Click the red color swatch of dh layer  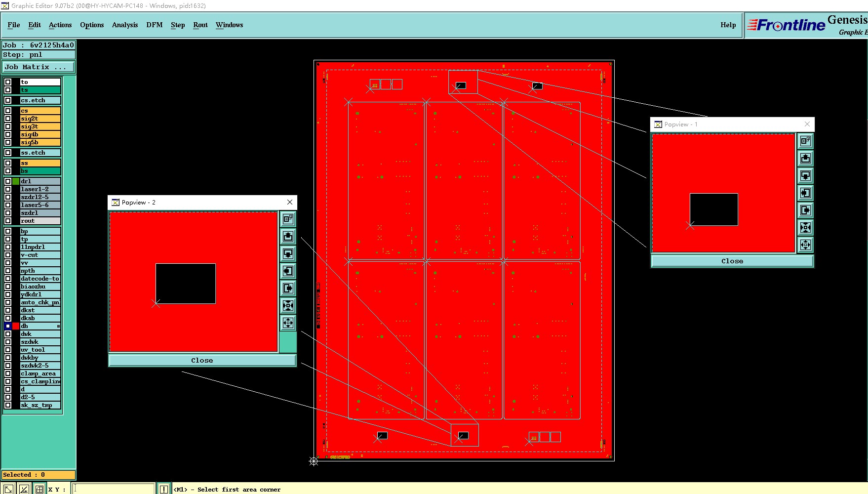coord(16,326)
